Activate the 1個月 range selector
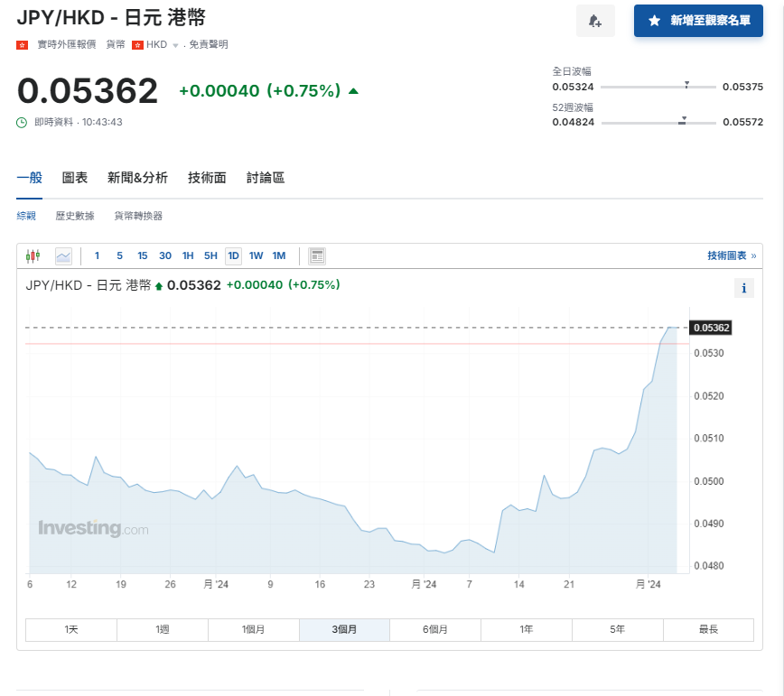 tap(254, 629)
